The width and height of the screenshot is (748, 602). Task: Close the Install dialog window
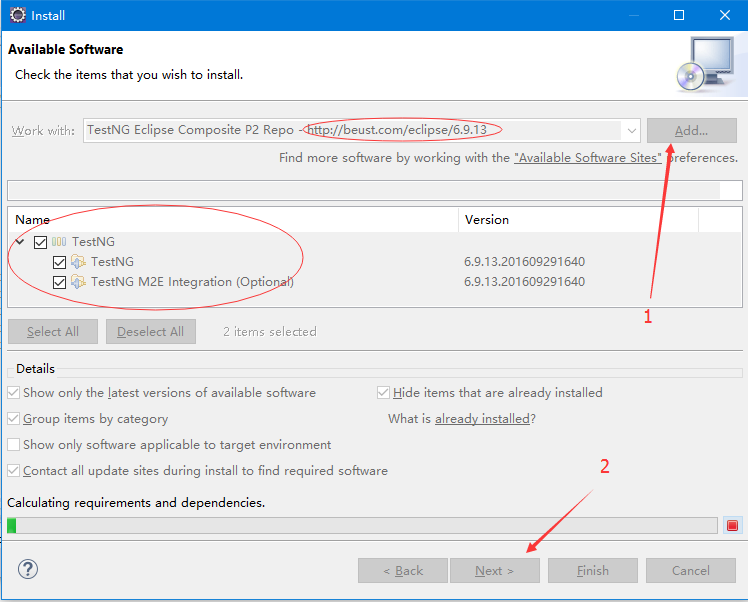725,15
